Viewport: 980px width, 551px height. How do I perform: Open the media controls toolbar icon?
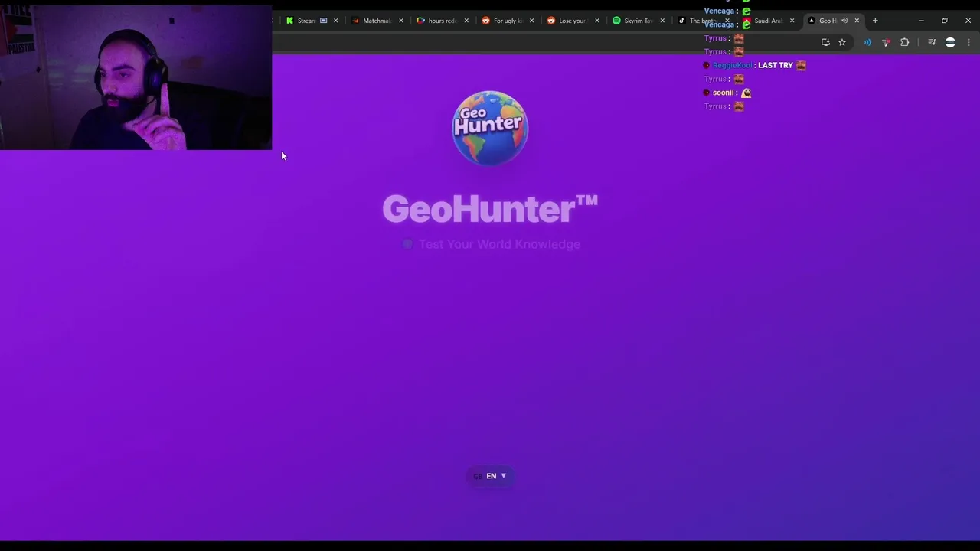[x=932, y=42]
